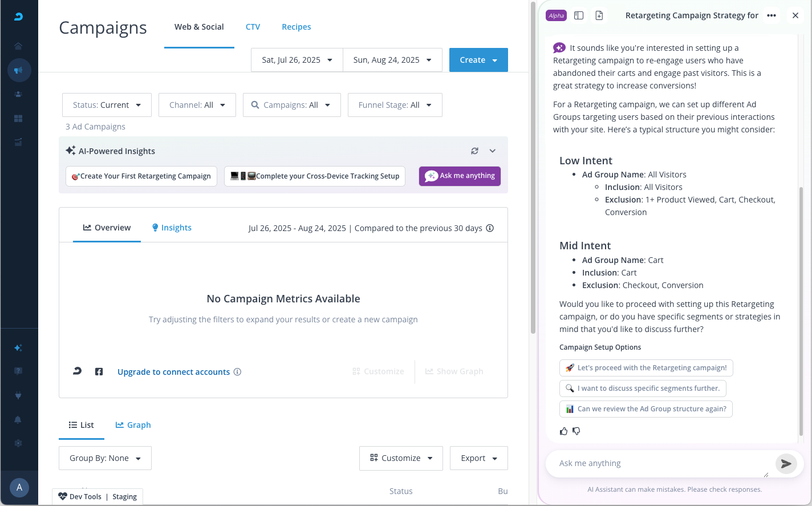The image size is (812, 506).
Task: Switch to the Insights tab
Action: (172, 228)
